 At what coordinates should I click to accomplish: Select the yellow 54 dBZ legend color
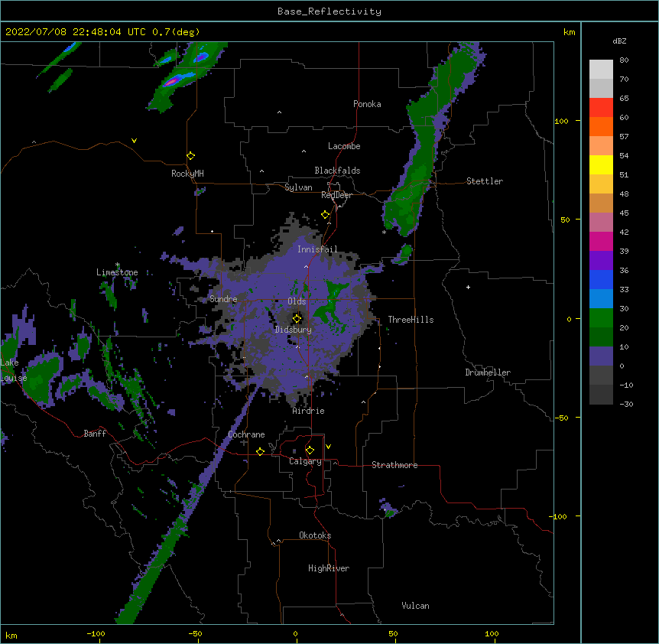[x=601, y=164]
